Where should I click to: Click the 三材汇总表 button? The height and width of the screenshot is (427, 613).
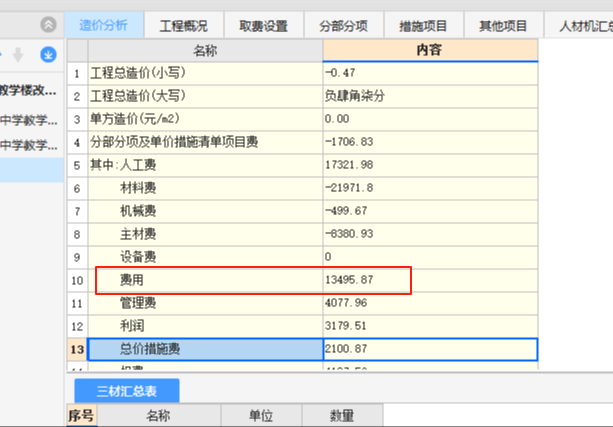[x=127, y=391]
